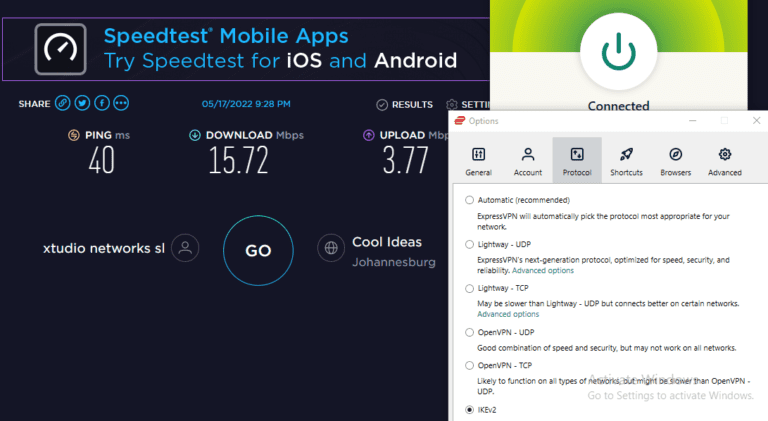768x421 pixels.
Task: Select Lightway - TCP protocol
Action: 469,288
